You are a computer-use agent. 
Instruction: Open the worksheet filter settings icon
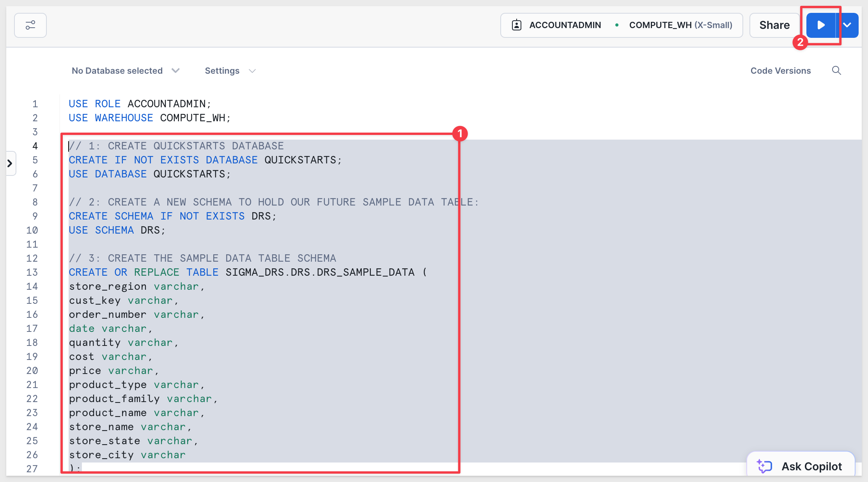coord(30,25)
